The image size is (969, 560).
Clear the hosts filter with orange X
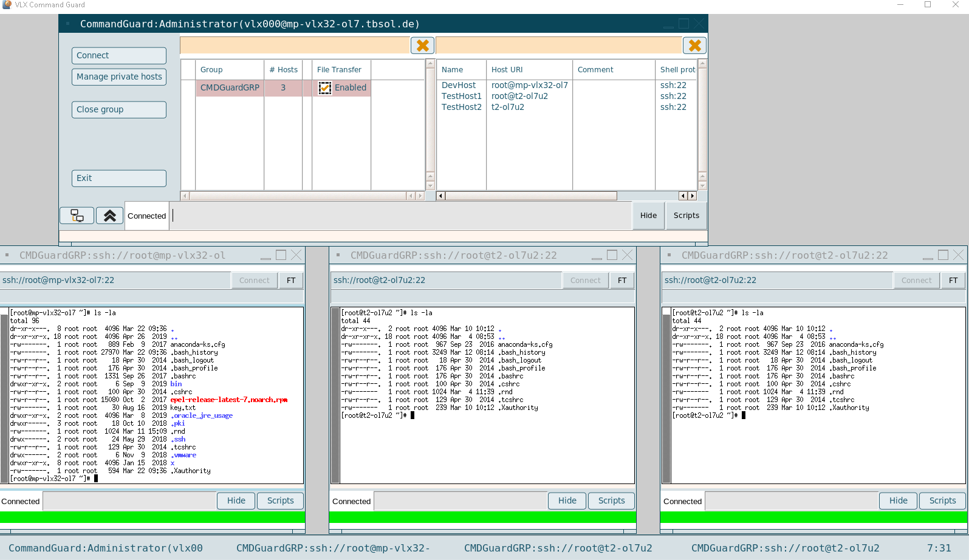(694, 46)
